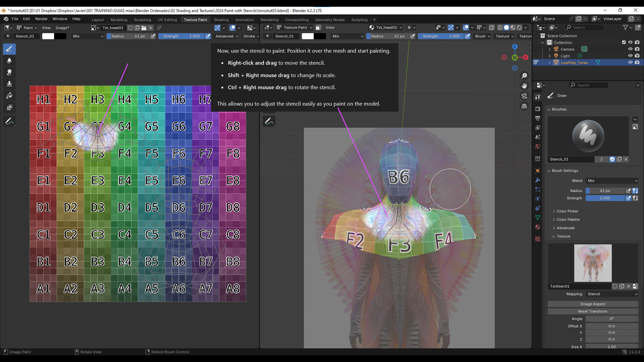Toggle fake user shield for Stencil_01 brush
This screenshot has width=644, height=362.
pos(612,159)
